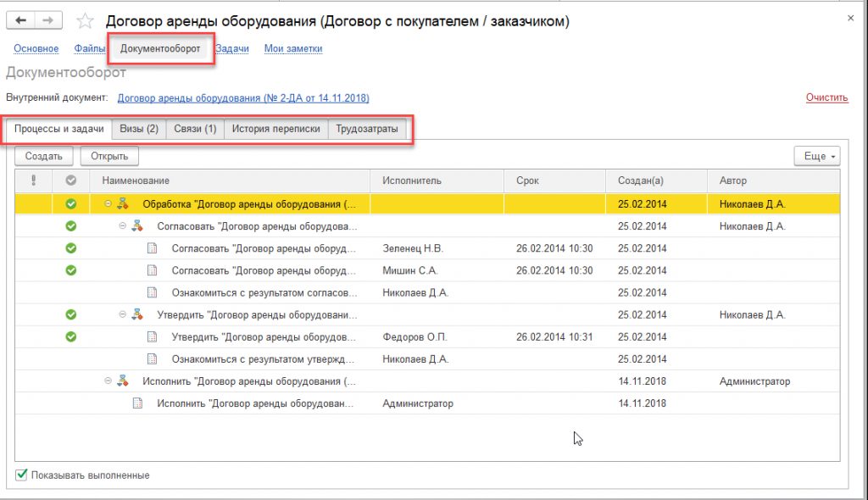Screen dimensions: 868x500
Task: Click the green check in Зеленец Н.В. row
Action: 71,248
